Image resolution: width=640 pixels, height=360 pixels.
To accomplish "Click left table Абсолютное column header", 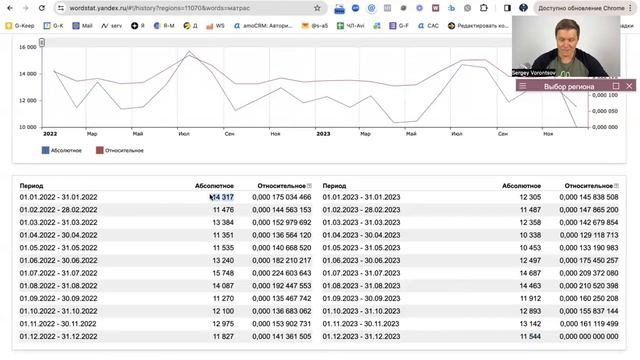I will tap(214, 186).
